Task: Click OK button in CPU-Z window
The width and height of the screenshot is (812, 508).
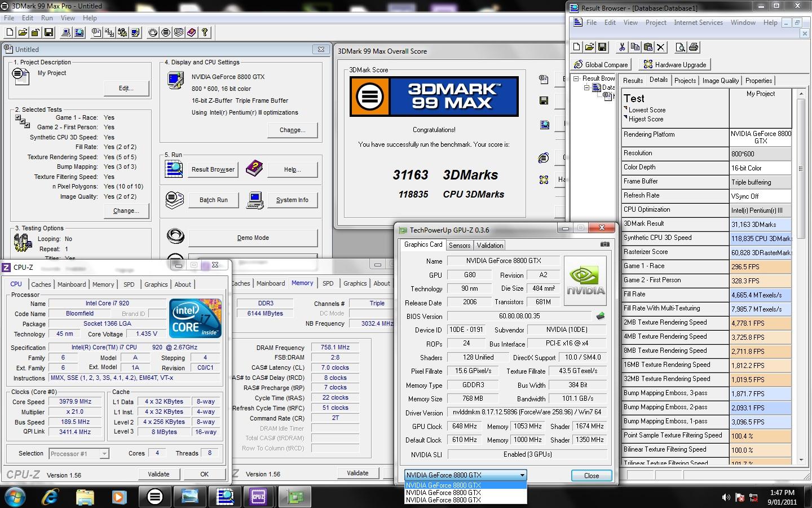Action: [205, 474]
